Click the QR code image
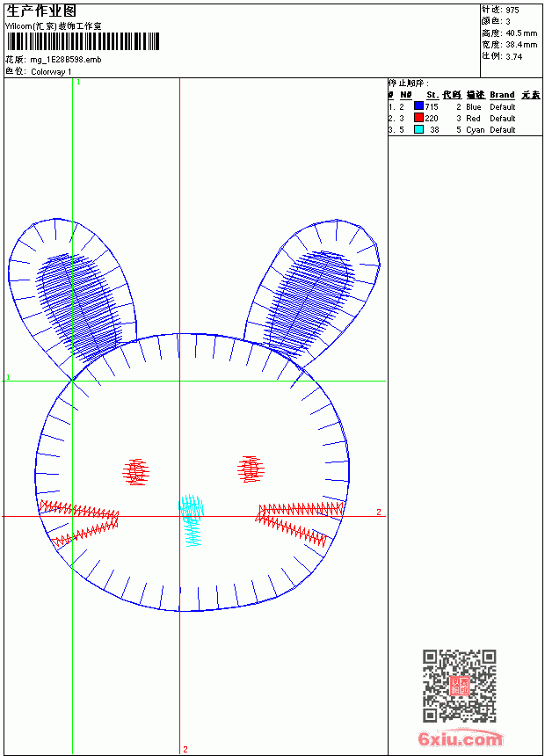The image size is (545, 756). click(460, 686)
